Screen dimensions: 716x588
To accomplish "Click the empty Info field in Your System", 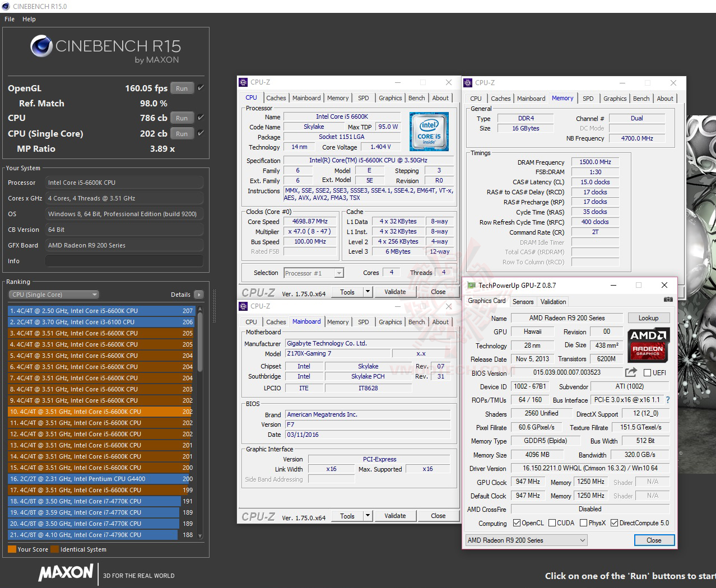I will coord(124,261).
